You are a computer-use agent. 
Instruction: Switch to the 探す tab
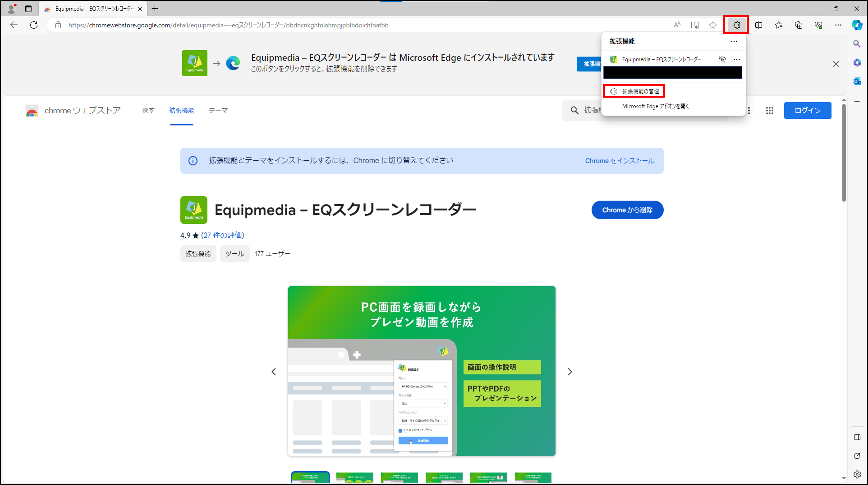(x=148, y=111)
